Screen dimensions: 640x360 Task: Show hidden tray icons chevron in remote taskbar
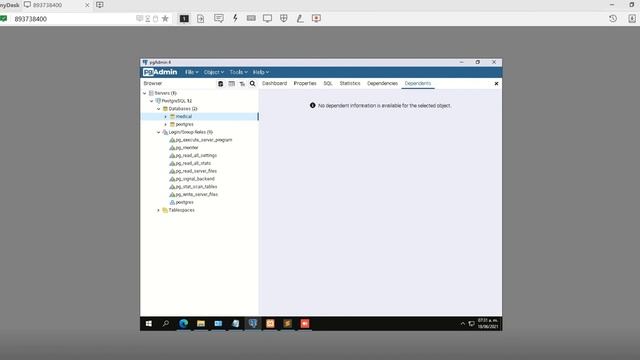point(462,324)
